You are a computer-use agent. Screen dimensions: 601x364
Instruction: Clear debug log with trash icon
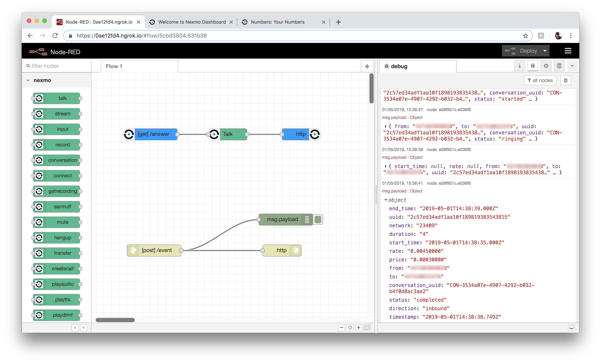click(566, 80)
